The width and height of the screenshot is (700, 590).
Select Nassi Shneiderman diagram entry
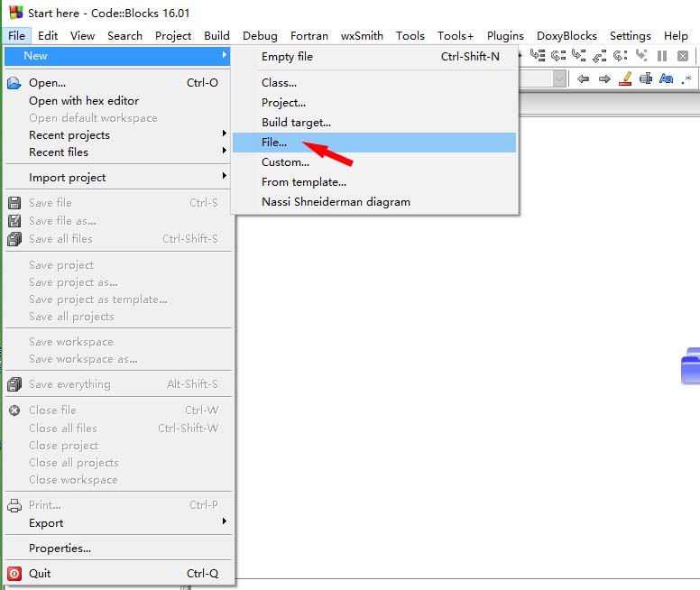(x=374, y=202)
